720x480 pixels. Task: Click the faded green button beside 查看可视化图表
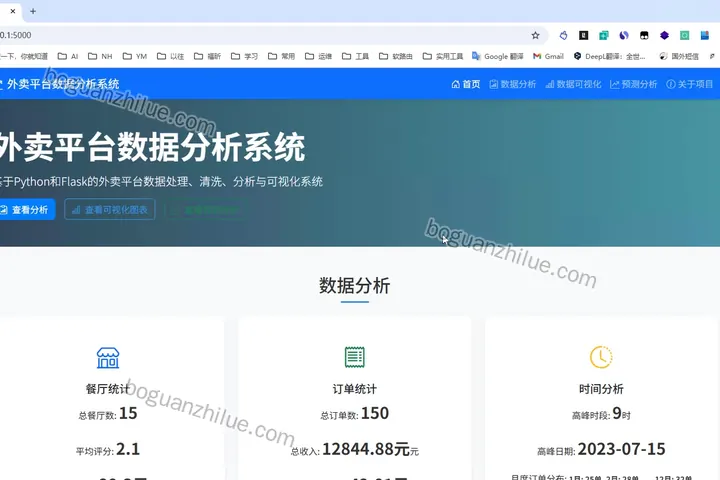[204, 209]
